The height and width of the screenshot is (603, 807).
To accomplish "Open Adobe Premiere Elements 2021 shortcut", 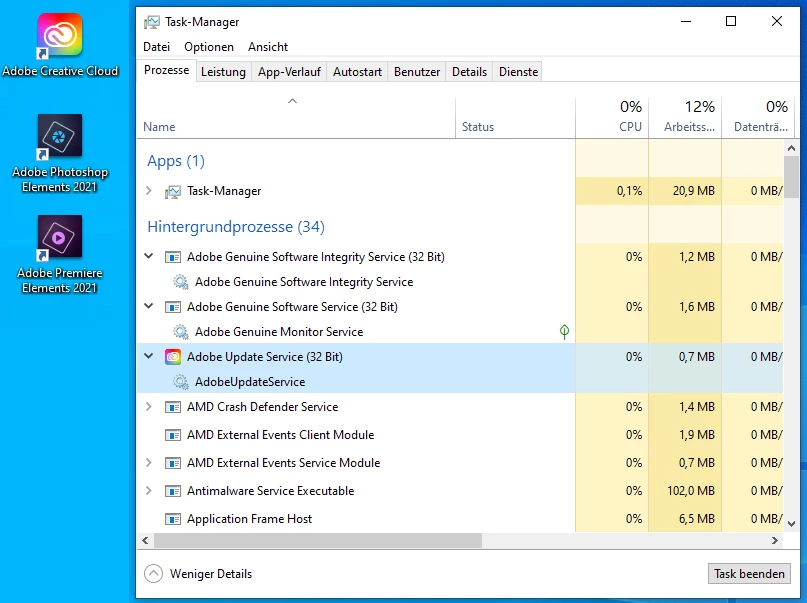I will point(60,254).
